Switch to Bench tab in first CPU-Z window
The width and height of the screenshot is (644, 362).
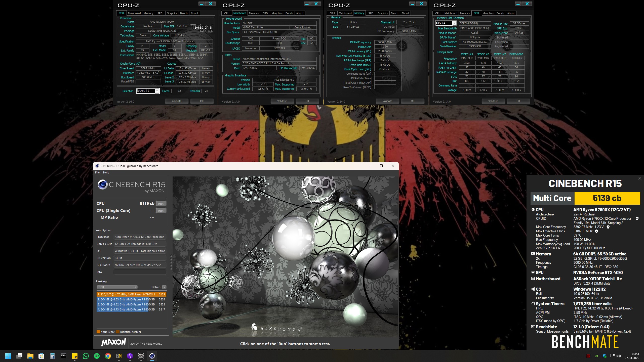click(184, 13)
